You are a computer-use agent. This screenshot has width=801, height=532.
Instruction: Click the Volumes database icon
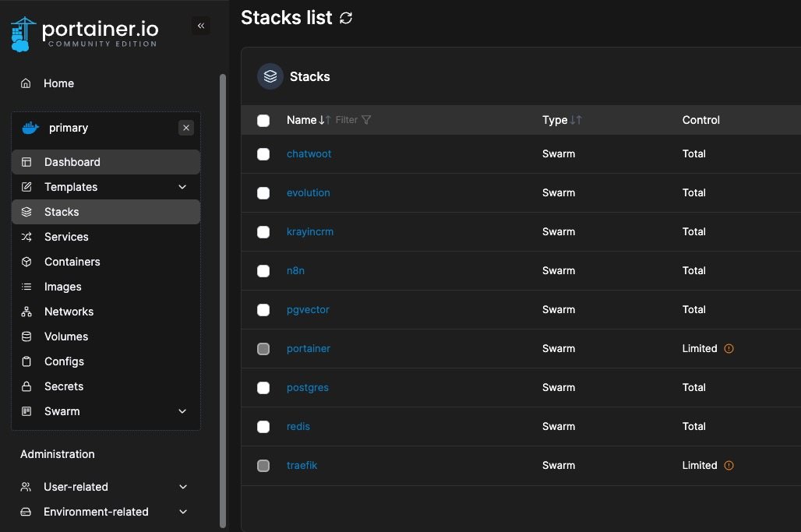click(x=26, y=336)
